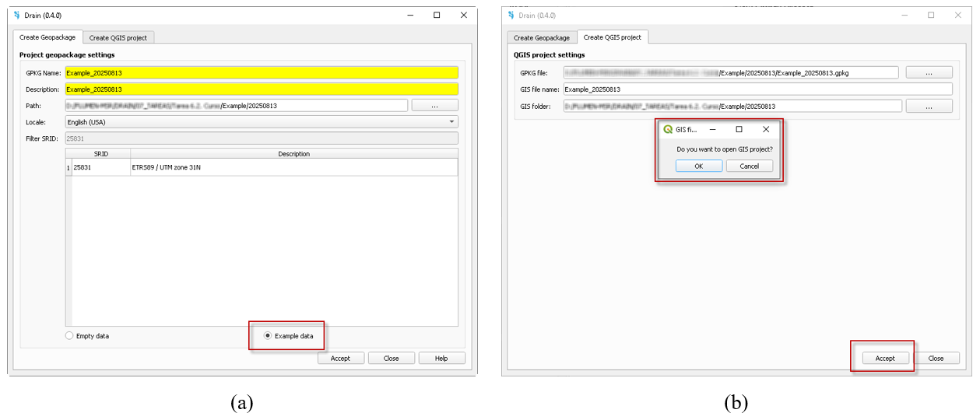Click browse '...' button beside GPKG file field
The width and height of the screenshot is (980, 420).
(x=929, y=72)
